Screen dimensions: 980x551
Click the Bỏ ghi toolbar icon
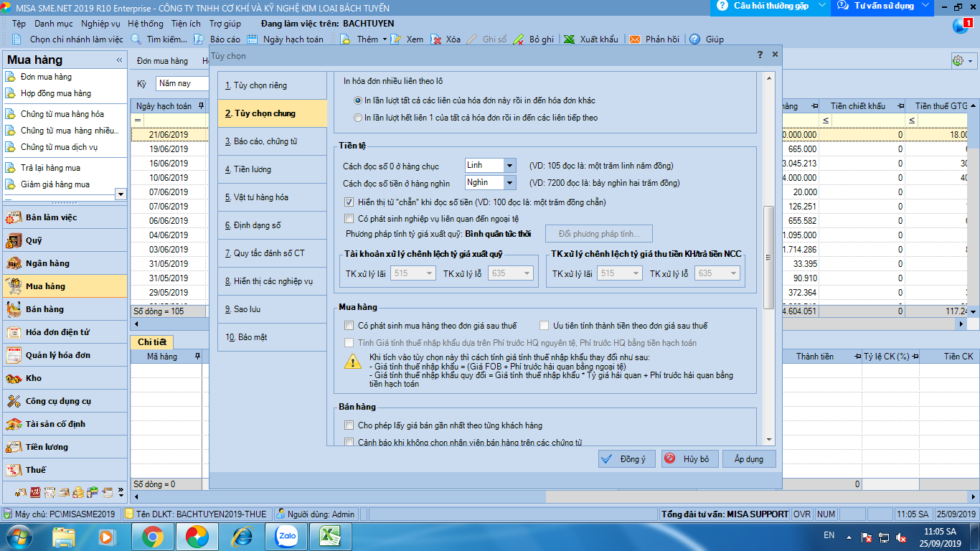point(519,39)
